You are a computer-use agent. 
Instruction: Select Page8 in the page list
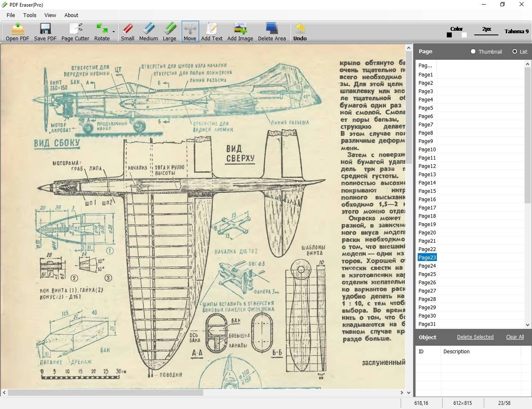coord(426,133)
